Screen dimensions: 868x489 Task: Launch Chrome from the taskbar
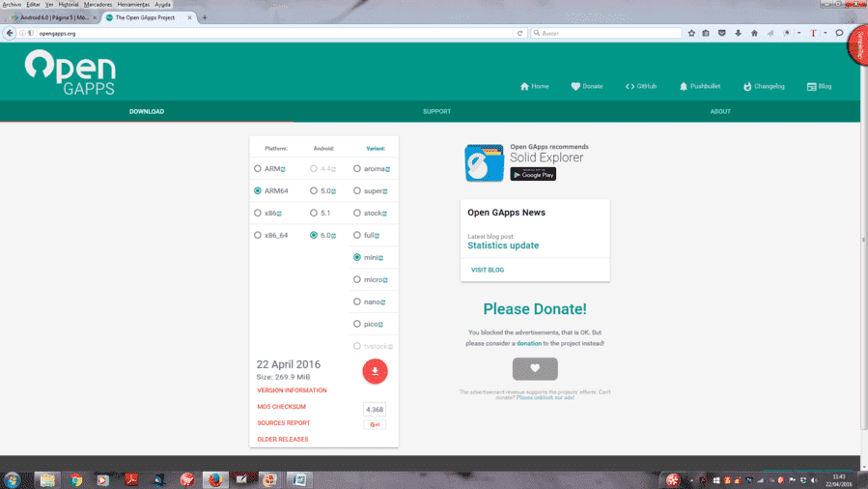[76, 479]
